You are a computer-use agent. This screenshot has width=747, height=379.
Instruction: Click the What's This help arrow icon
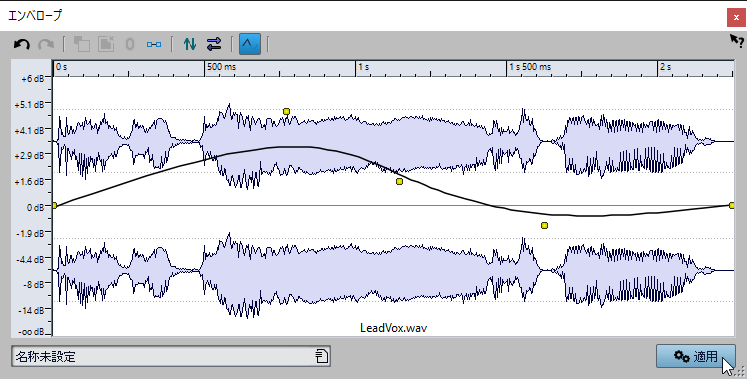pos(737,41)
